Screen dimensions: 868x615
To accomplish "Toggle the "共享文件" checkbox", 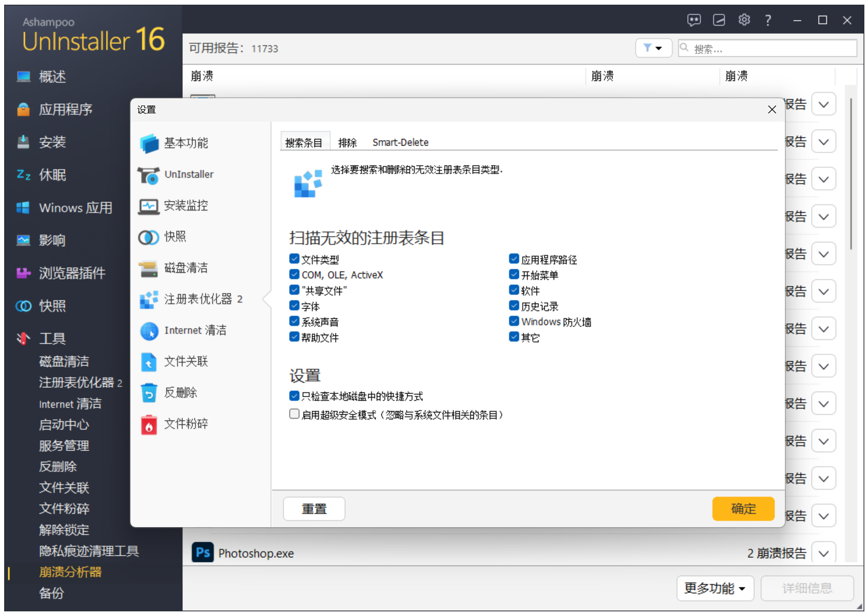I will [295, 290].
